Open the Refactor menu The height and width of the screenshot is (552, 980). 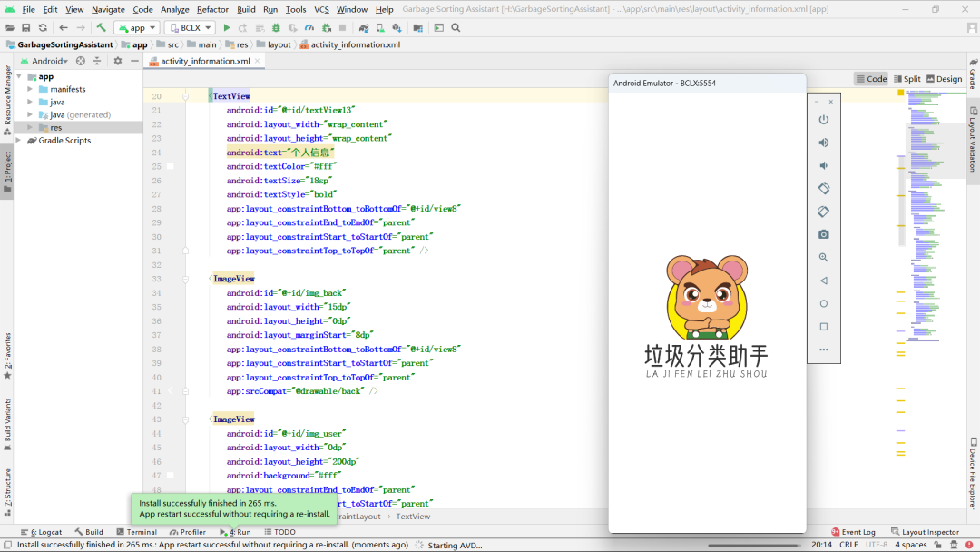212,9
